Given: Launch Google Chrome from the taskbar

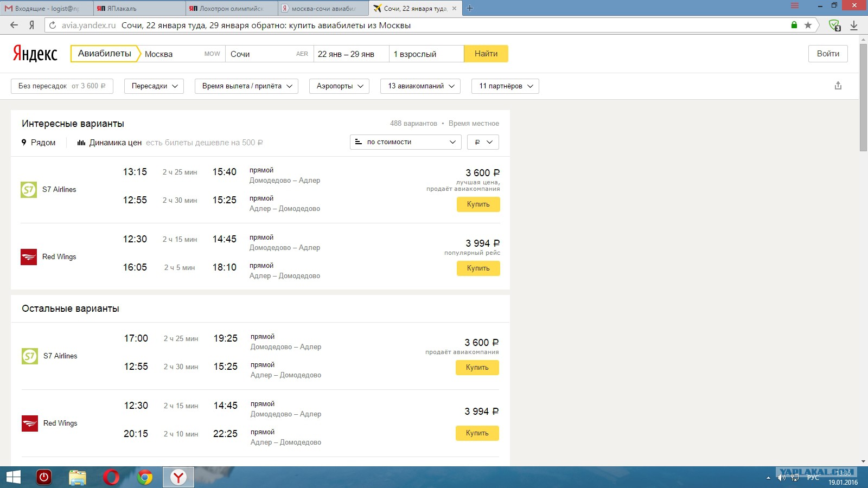Looking at the screenshot, I should point(145,477).
